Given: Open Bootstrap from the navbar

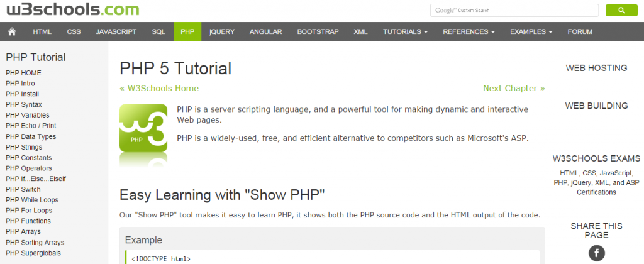Looking at the screenshot, I should (x=318, y=31).
